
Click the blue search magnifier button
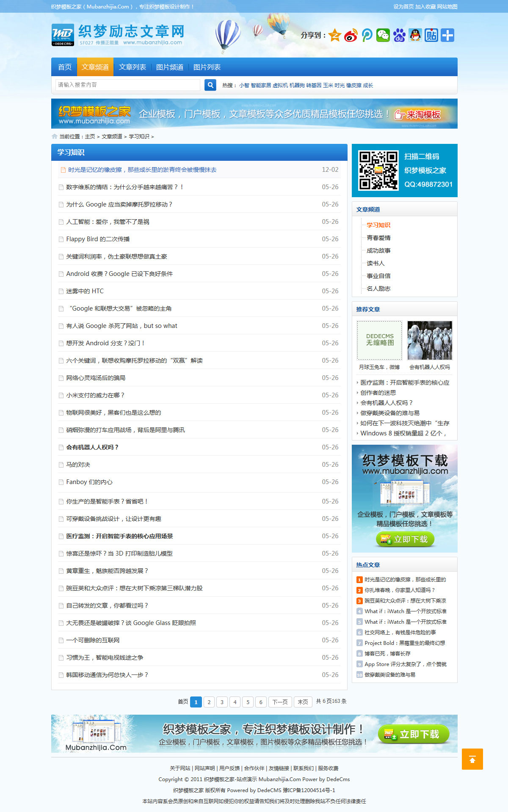tap(210, 85)
